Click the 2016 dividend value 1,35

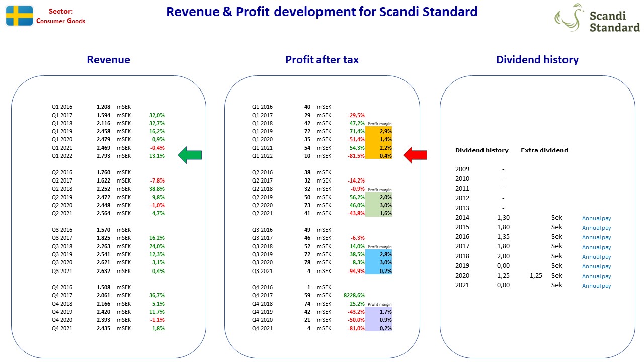coord(503,237)
